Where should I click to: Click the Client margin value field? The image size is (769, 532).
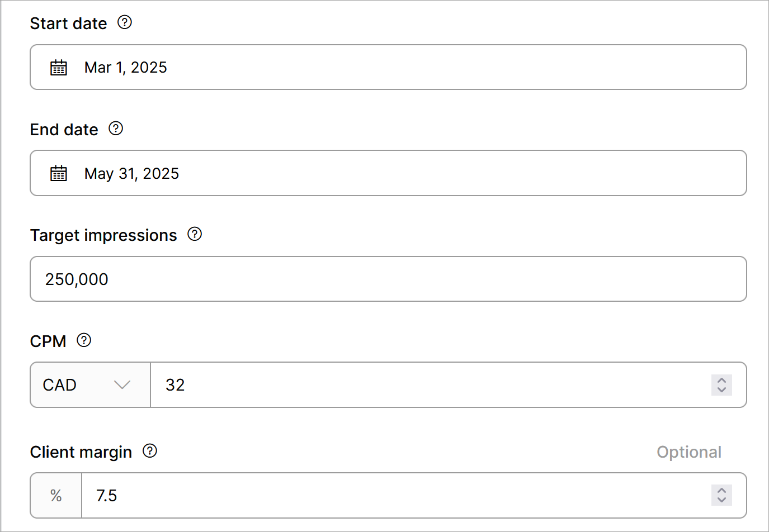pyautogui.click(x=391, y=496)
